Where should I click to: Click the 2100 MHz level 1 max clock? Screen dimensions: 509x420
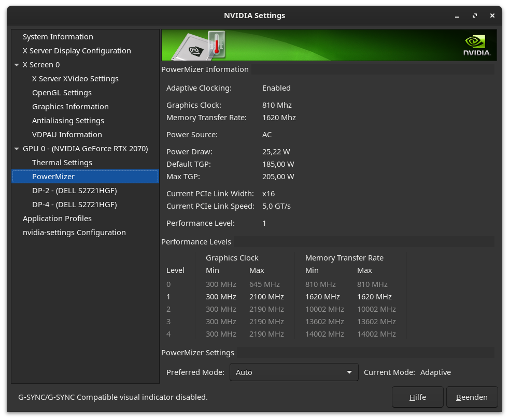266,297
